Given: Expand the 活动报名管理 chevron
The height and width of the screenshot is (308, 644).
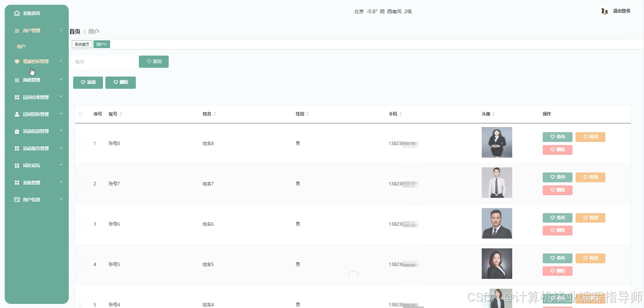Looking at the screenshot, I should pos(61,148).
